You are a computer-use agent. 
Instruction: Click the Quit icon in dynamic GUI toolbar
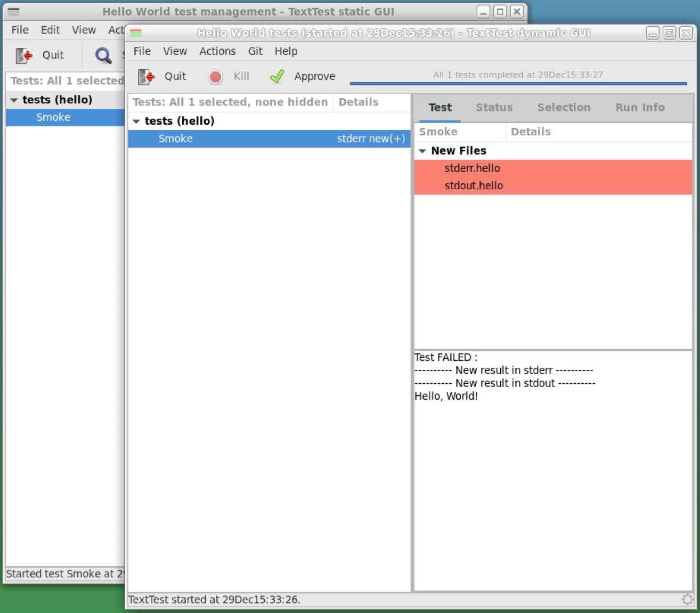(x=146, y=77)
